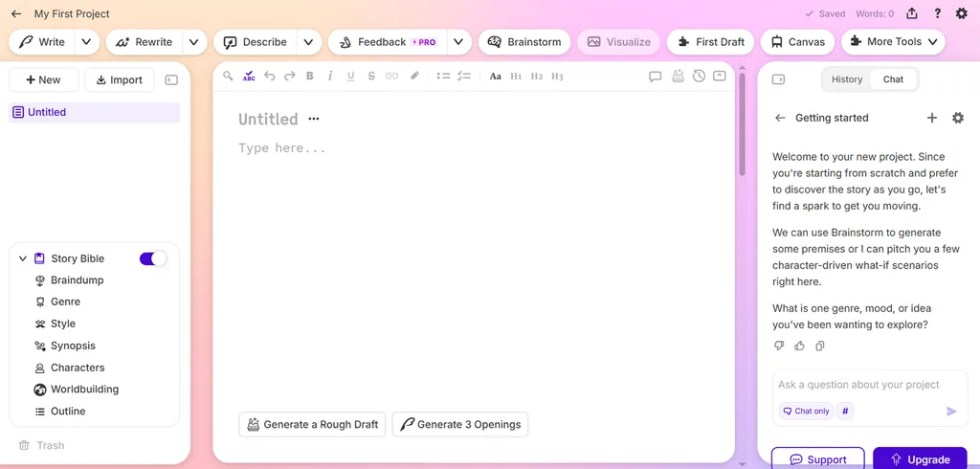This screenshot has width=980, height=469.
Task: Open the First Draft tool
Action: tap(711, 42)
